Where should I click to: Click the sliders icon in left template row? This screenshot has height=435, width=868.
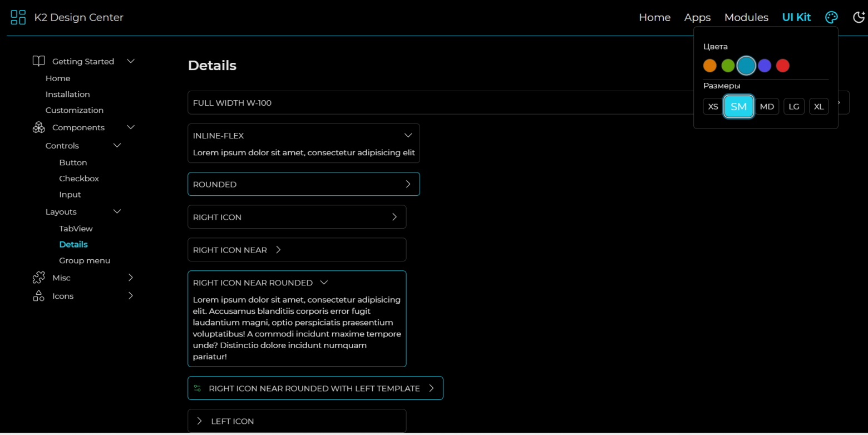[x=197, y=388]
